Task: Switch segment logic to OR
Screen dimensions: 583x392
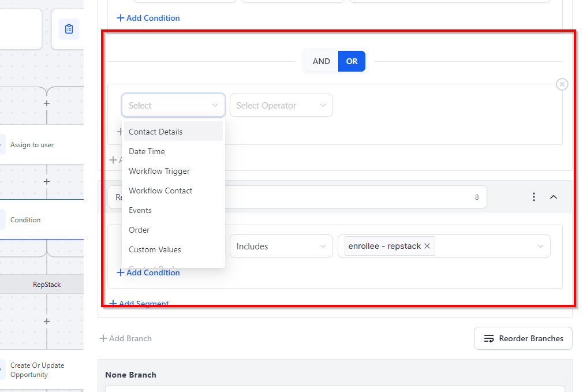Action: pos(352,61)
